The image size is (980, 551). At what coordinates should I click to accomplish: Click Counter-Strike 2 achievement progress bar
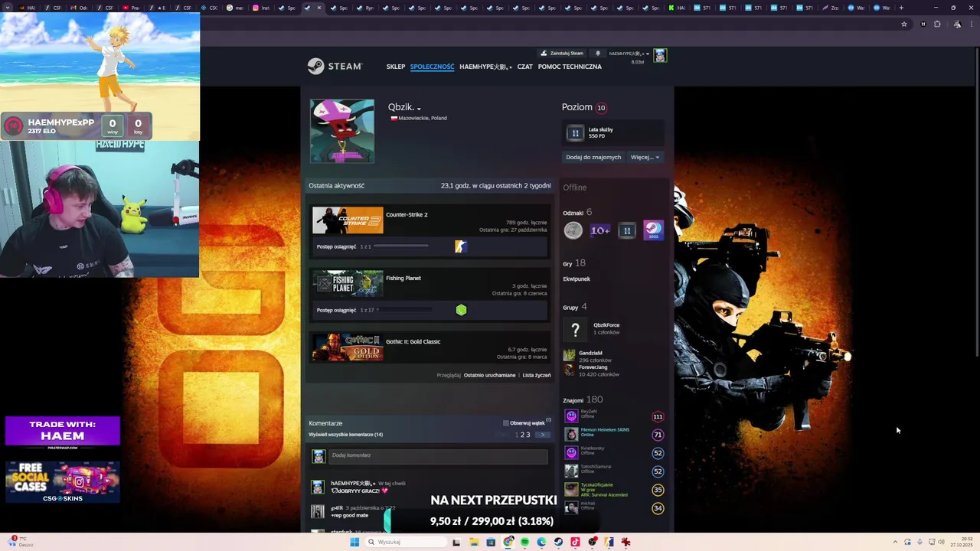(401, 246)
